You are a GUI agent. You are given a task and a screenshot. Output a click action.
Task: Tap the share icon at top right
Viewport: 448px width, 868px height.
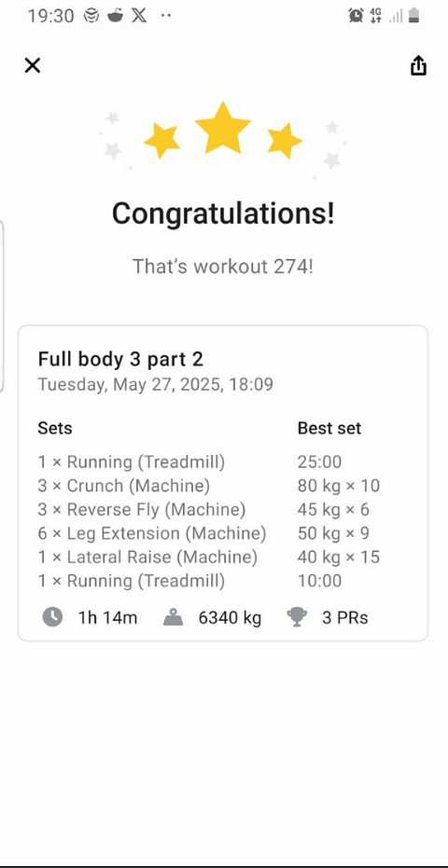coord(419,65)
